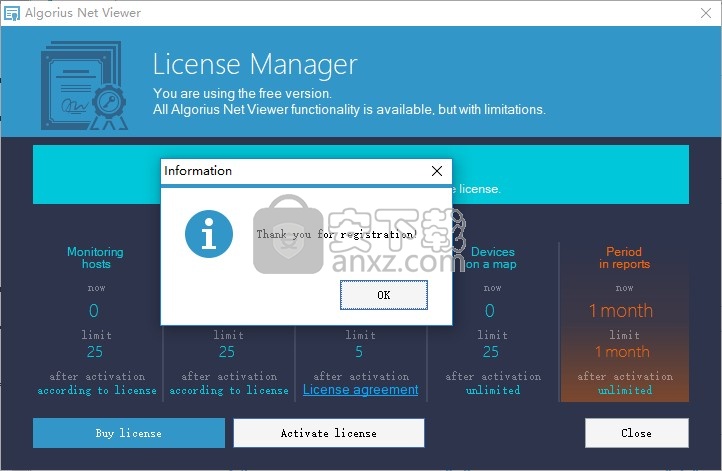Image resolution: width=722 pixels, height=471 pixels.
Task: Click the 'Monitoring hosts' heading
Action: (95, 258)
